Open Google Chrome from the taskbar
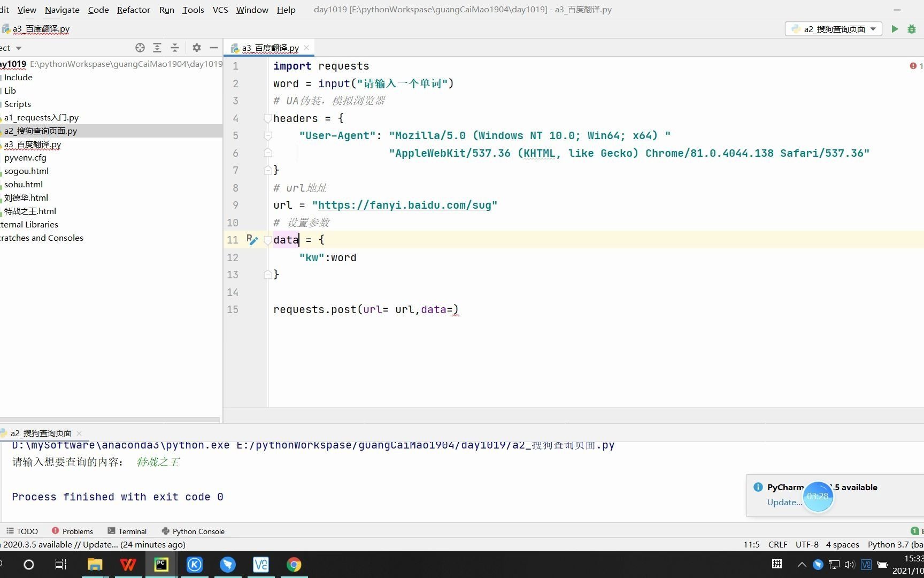Screen dimensions: 924x578 (x=294, y=565)
